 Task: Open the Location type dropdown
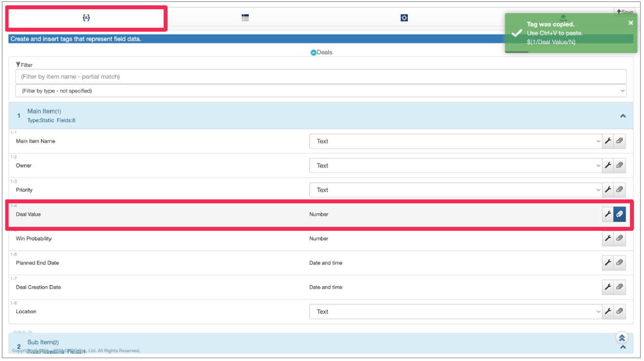click(x=455, y=311)
